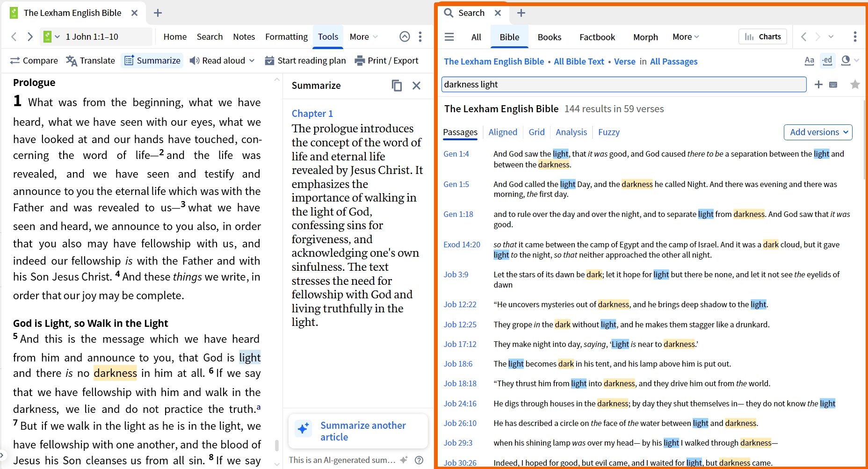
Task: Click the All Passages range link
Action: (673, 61)
